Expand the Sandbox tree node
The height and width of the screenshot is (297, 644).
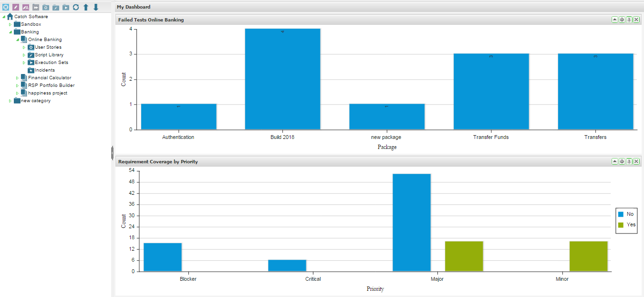pyautogui.click(x=10, y=24)
